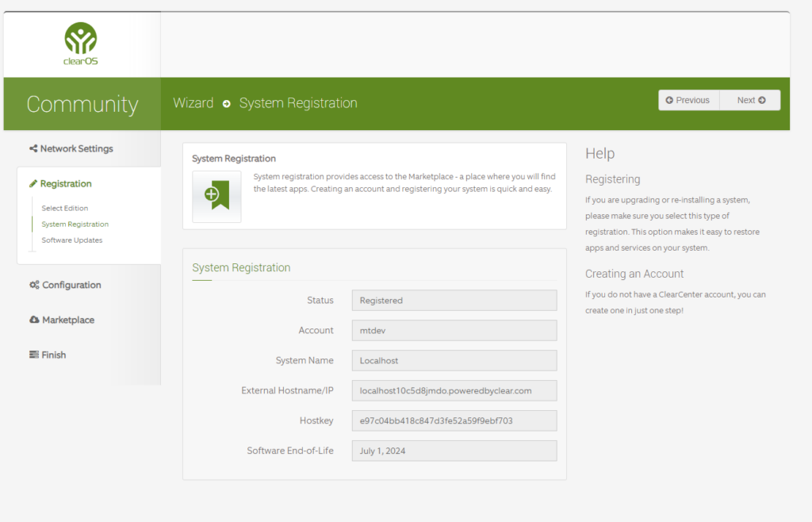This screenshot has height=522, width=812.
Task: Click the Software End-of-Life date field
Action: point(454,451)
